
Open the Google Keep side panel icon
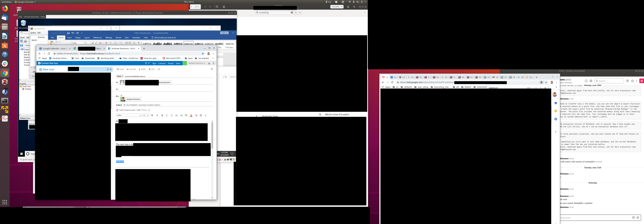tap(555, 111)
